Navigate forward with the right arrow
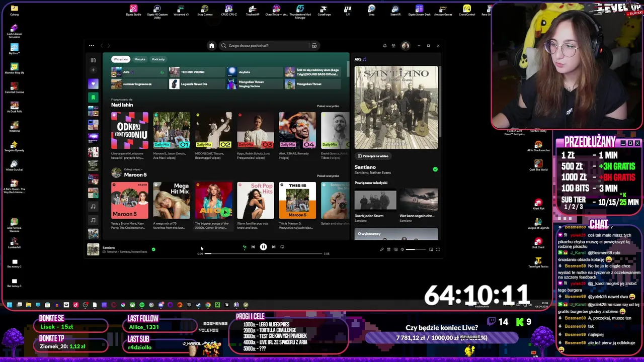 [109, 46]
